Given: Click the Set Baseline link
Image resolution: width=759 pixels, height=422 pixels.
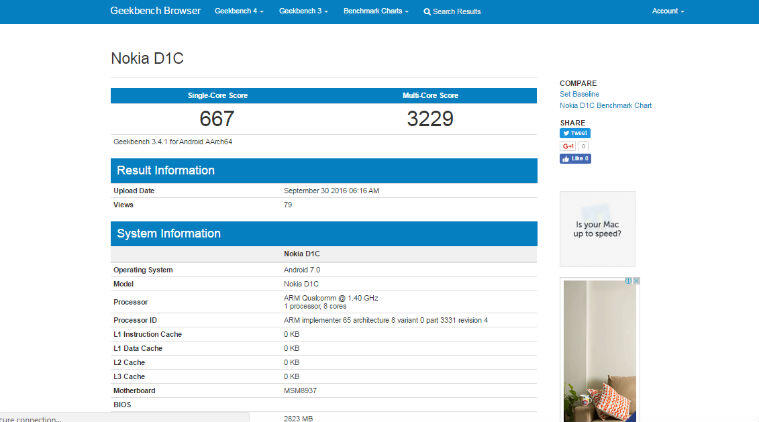Looking at the screenshot, I should pos(579,94).
